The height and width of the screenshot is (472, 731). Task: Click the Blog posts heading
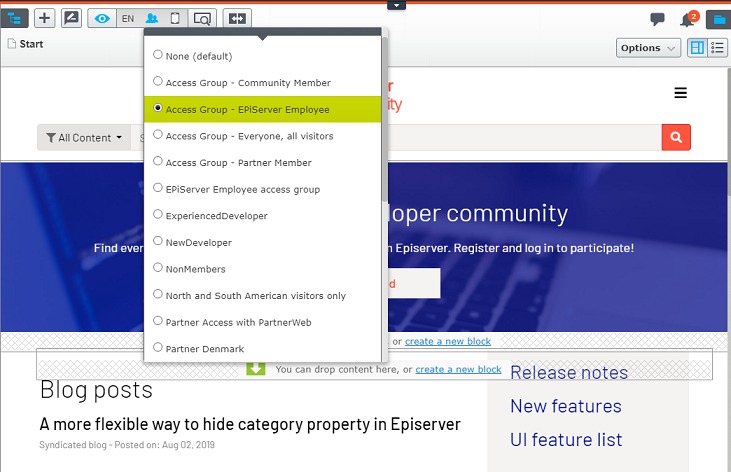pos(97,390)
